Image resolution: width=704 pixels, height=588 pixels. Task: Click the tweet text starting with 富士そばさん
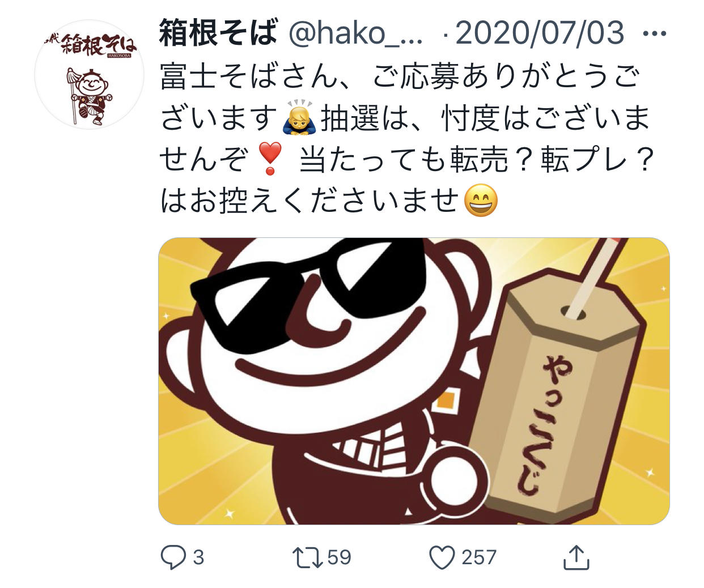pyautogui.click(x=407, y=139)
